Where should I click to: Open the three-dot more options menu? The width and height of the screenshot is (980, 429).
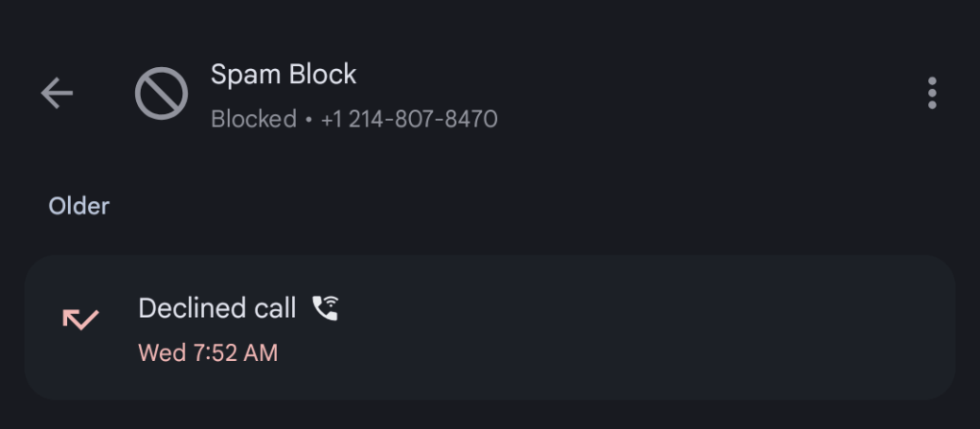point(931,93)
